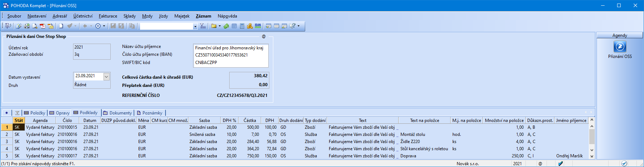Image resolution: width=644 pixels, height=167 pixels.
Task: Expand the folder icon dropdown arrow
Action: click(x=220, y=26)
